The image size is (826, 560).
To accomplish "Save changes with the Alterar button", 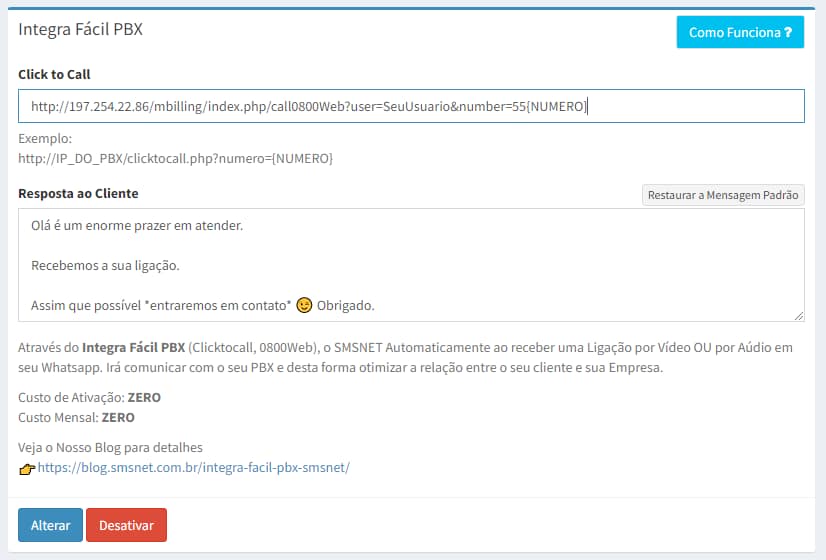I will point(50,525).
